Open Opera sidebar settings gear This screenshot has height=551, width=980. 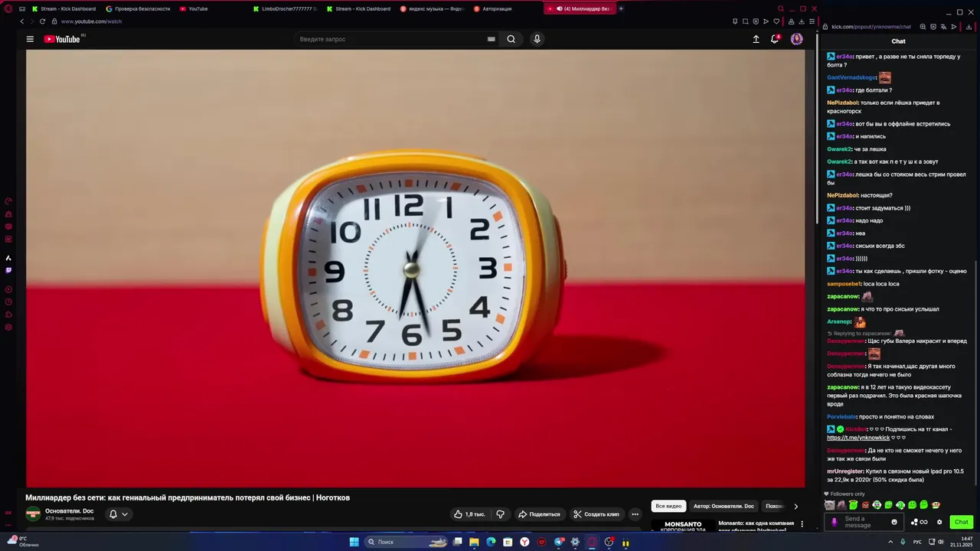(8, 328)
